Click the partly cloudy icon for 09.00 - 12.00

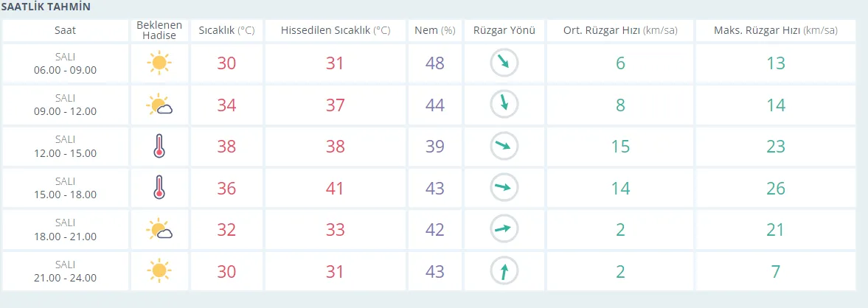pos(159,105)
